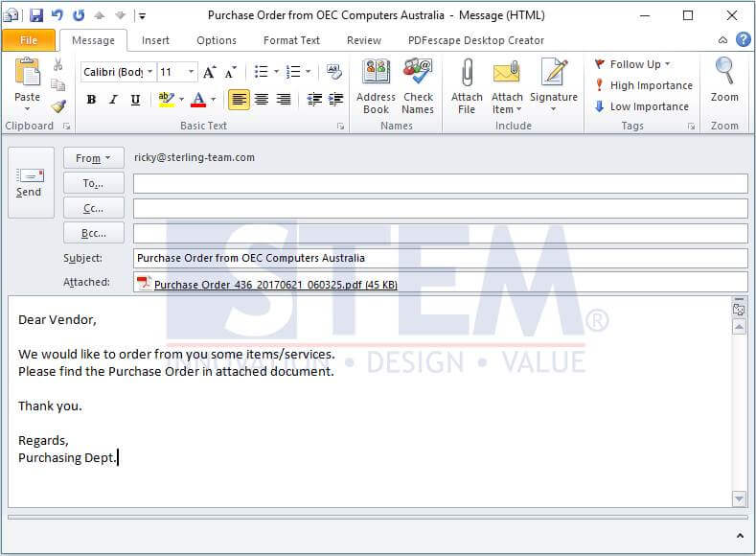Open Outlook Help
The width and height of the screenshot is (756, 556).
coord(743,39)
